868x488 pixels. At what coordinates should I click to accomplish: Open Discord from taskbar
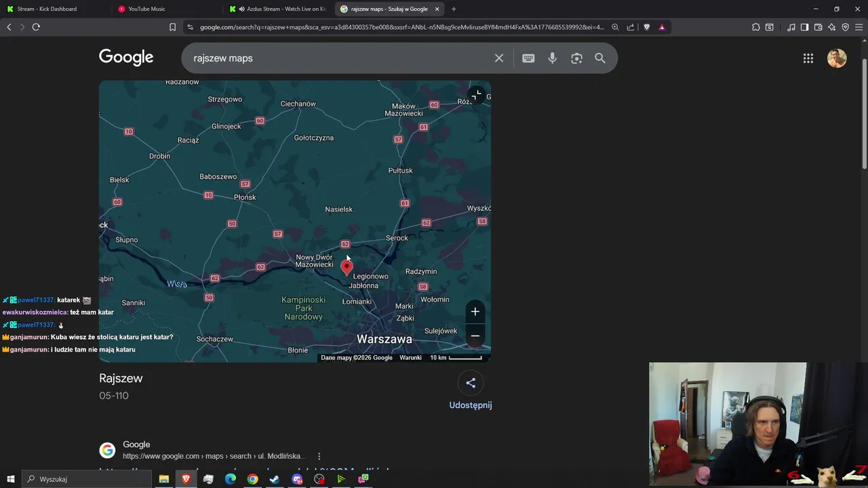[x=297, y=479]
